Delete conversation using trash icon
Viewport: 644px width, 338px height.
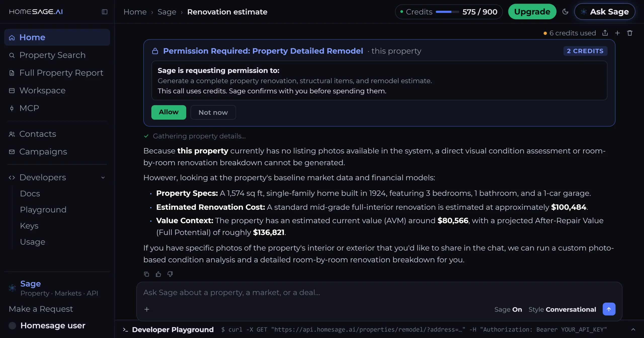pyautogui.click(x=630, y=33)
